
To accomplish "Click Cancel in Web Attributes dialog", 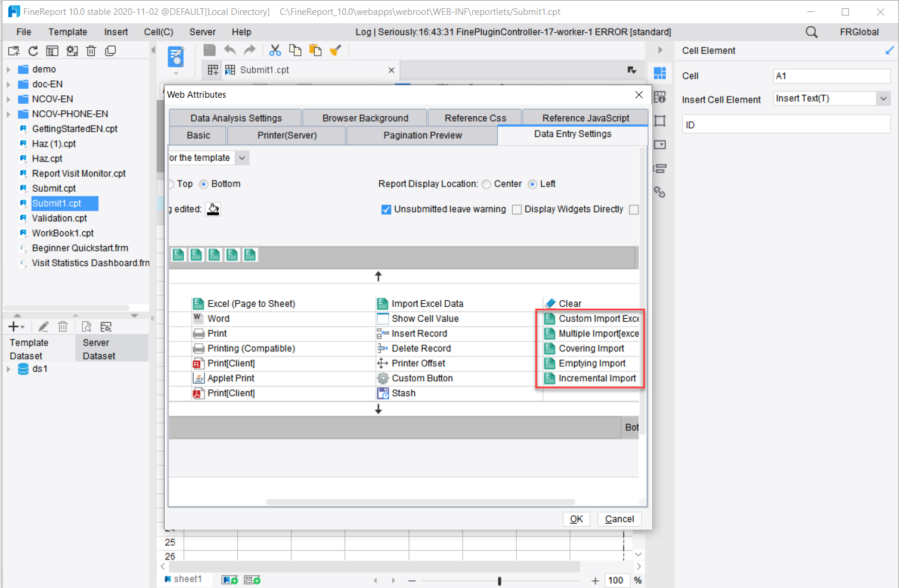I will (x=619, y=519).
